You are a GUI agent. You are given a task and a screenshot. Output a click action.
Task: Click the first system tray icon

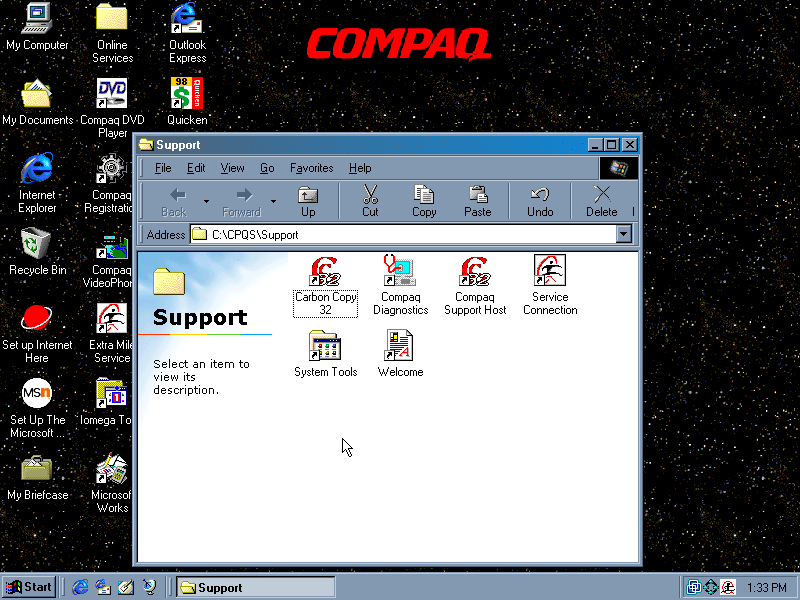coord(693,587)
